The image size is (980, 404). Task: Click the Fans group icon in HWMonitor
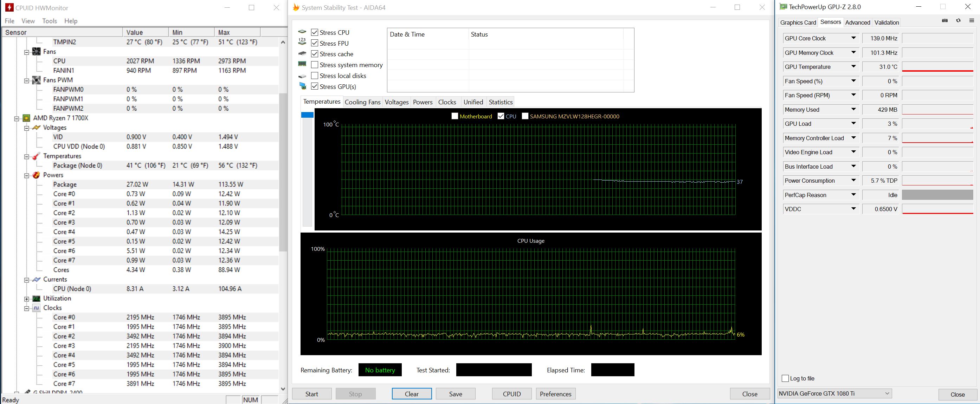37,52
